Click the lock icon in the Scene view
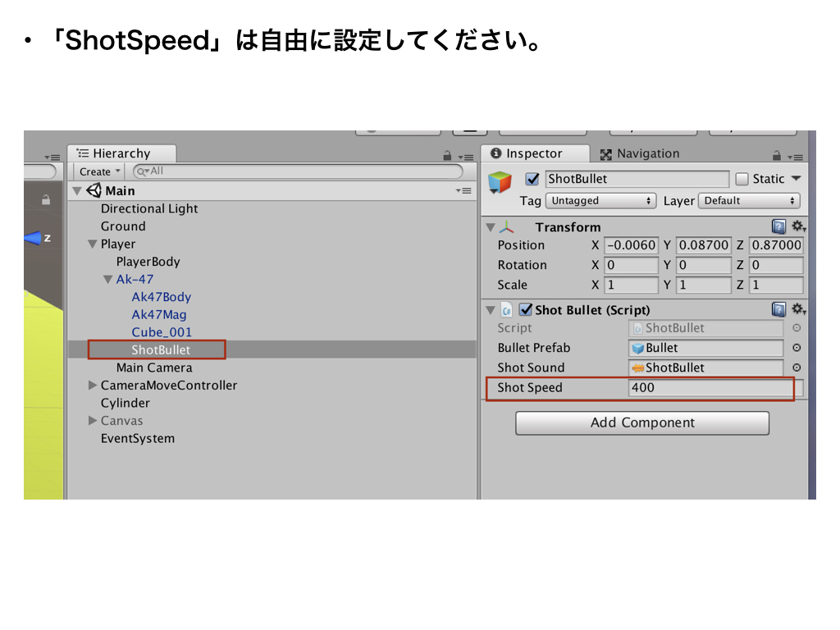Viewport: 840px width, 630px height. 46,200
